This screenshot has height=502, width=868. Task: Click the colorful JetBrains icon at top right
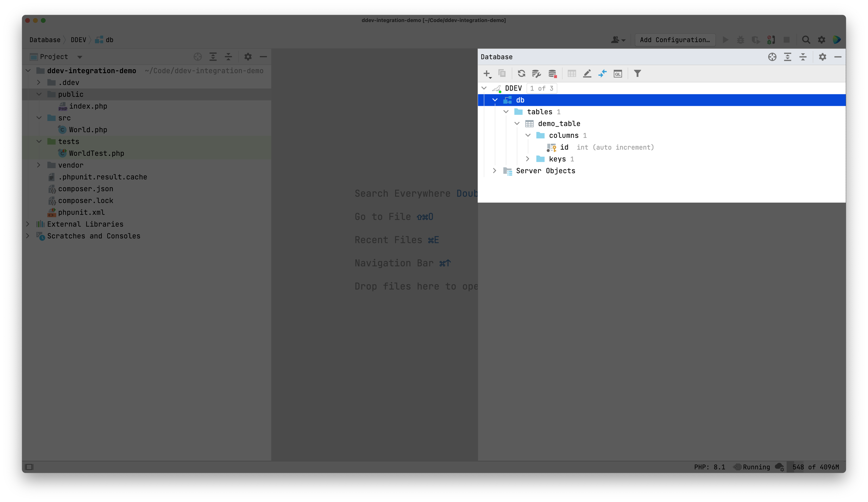point(837,40)
